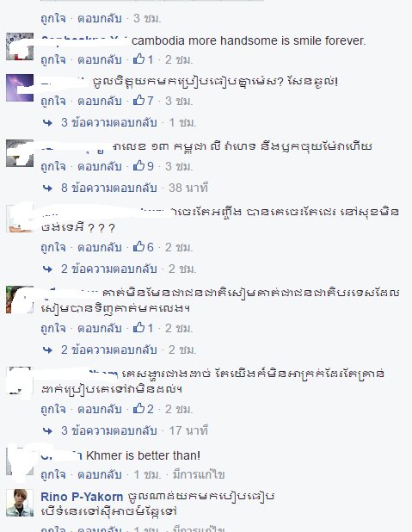
Task: Open มีการแก้ไข edit history on Khmer comment
Action: pyautogui.click(x=199, y=474)
